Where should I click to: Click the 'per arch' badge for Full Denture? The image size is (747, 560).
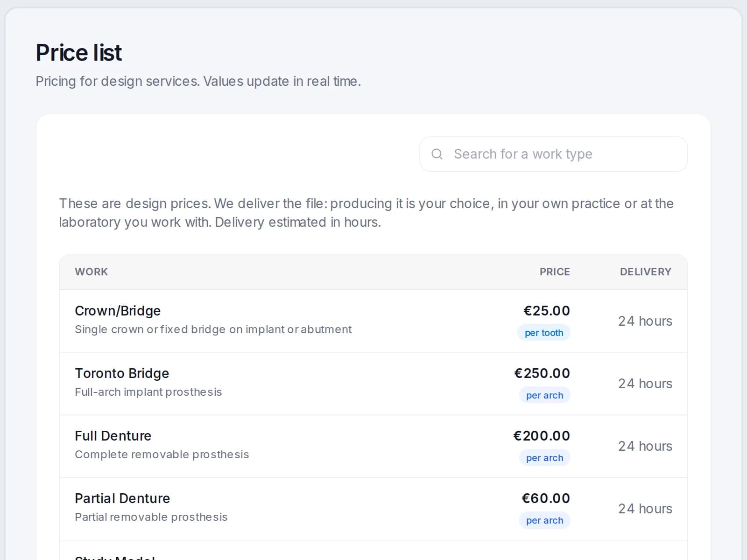545,458
